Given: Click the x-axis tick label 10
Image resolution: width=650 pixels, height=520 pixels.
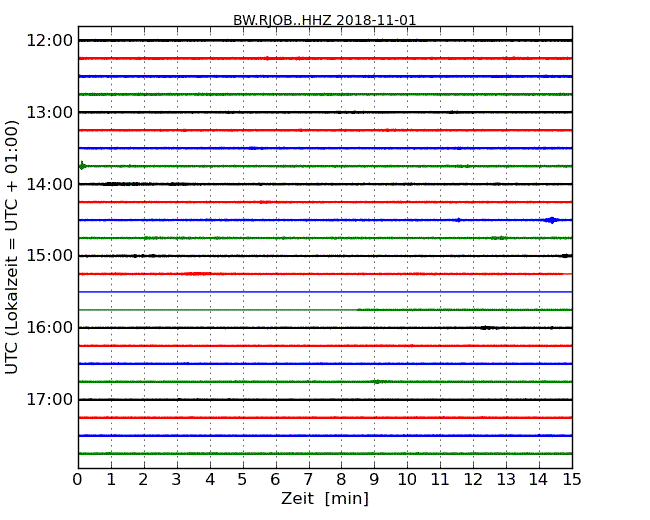Looking at the screenshot, I should pyautogui.click(x=407, y=480).
